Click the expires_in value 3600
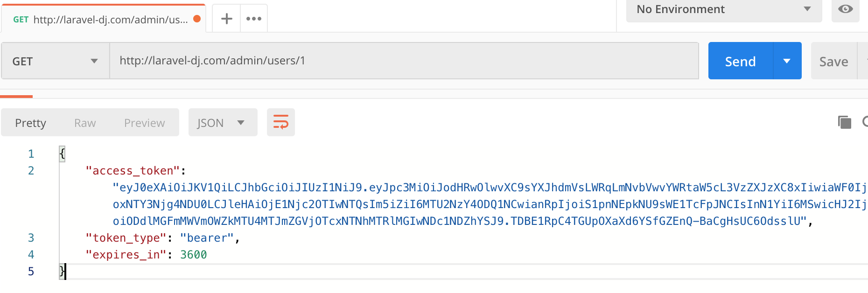 pyautogui.click(x=193, y=255)
